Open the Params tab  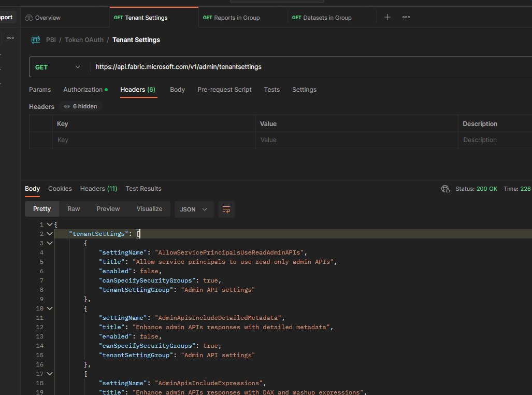point(40,90)
